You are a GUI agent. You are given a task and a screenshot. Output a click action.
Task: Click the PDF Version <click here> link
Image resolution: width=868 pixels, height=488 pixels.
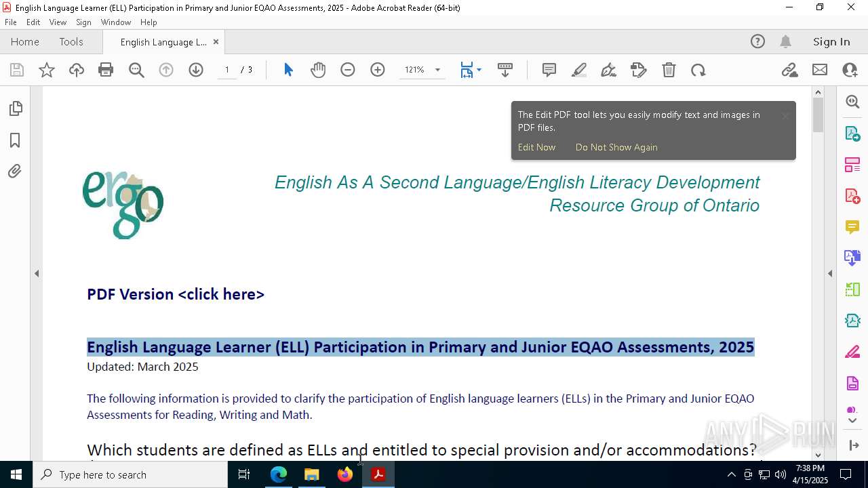tap(176, 294)
